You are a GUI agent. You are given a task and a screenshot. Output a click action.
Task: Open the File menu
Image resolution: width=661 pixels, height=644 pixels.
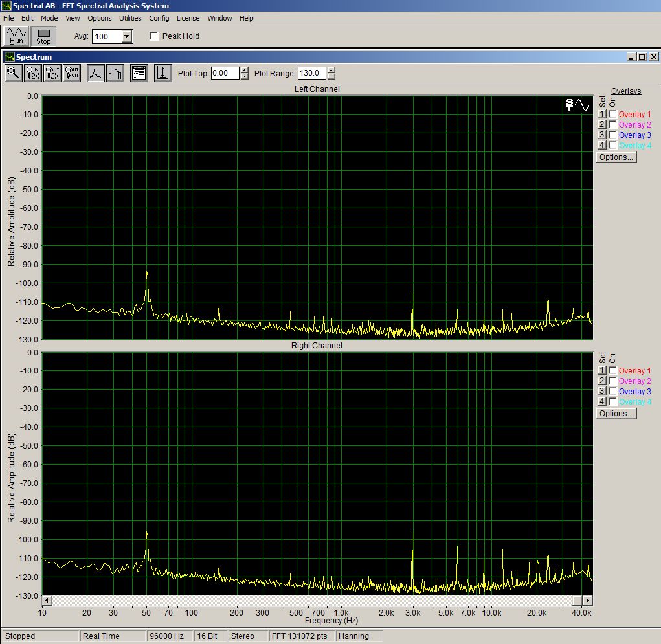click(x=8, y=18)
